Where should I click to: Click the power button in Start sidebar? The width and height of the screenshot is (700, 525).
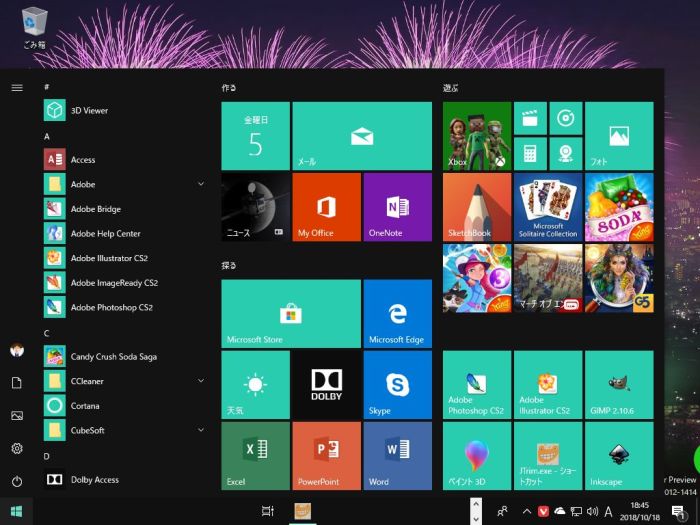[x=16, y=481]
